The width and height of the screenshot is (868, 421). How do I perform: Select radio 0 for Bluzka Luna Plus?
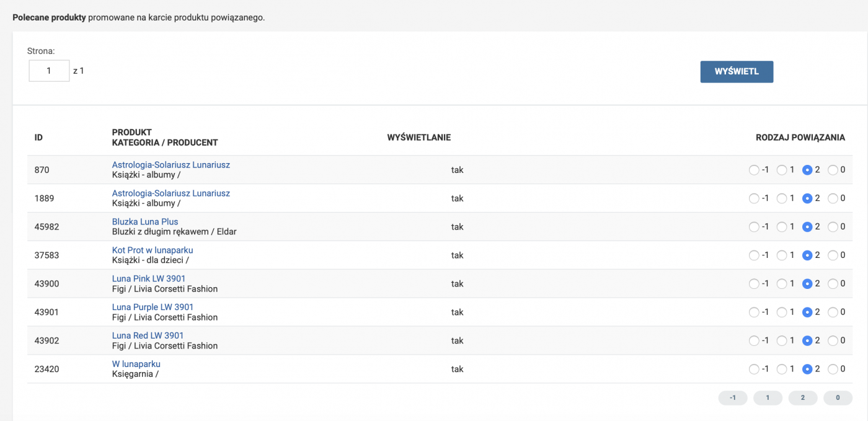coord(833,227)
